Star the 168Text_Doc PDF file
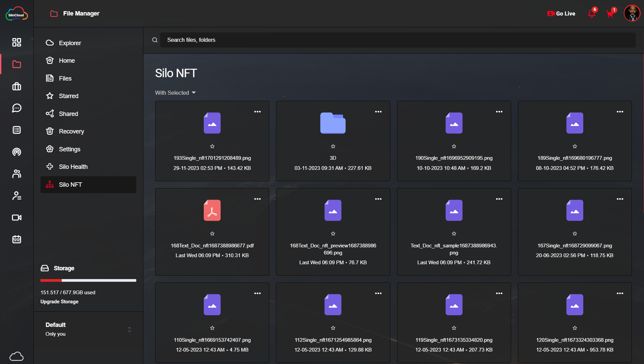The width and height of the screenshot is (644, 364). pos(212,233)
